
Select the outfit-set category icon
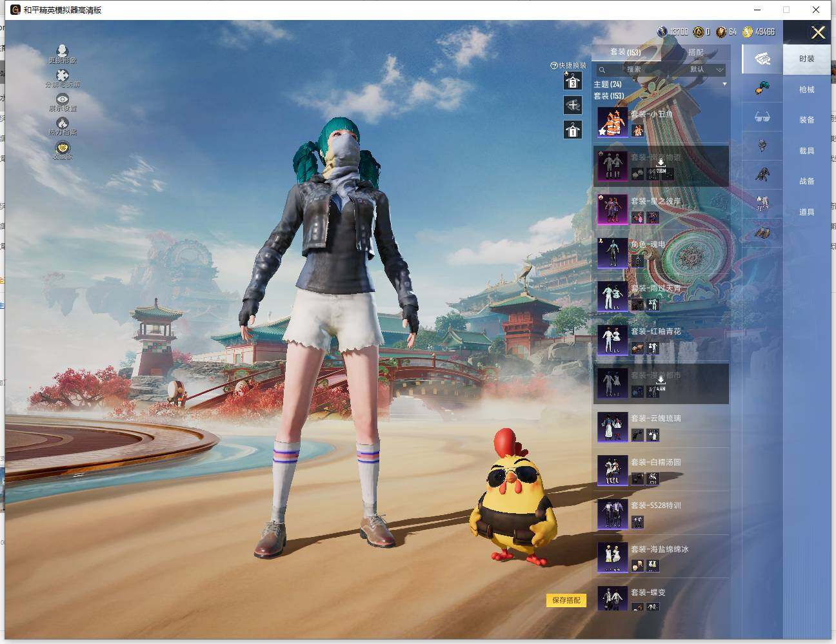762,59
